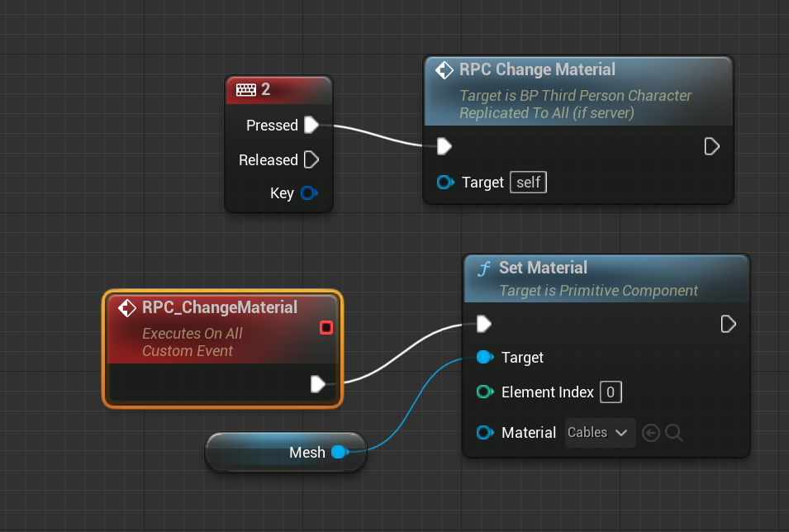Viewport: 789px width, 532px height.
Task: Select the key 2 input node title
Action: point(266,89)
